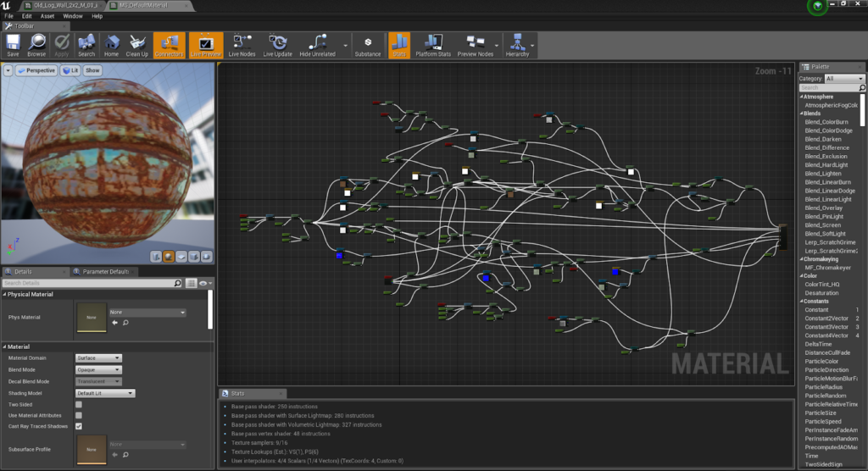Toggle the Stats toolbar button
This screenshot has height=471, width=868.
[x=399, y=46]
